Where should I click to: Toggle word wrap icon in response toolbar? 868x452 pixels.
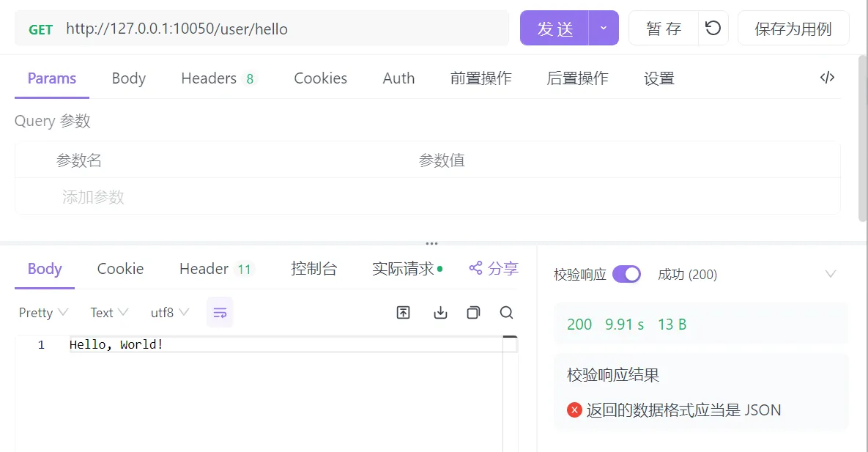tap(220, 312)
